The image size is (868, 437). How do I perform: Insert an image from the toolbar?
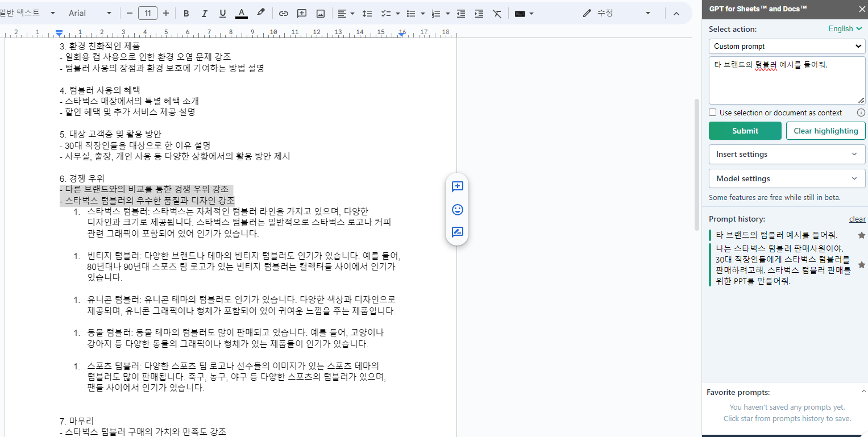(x=321, y=13)
